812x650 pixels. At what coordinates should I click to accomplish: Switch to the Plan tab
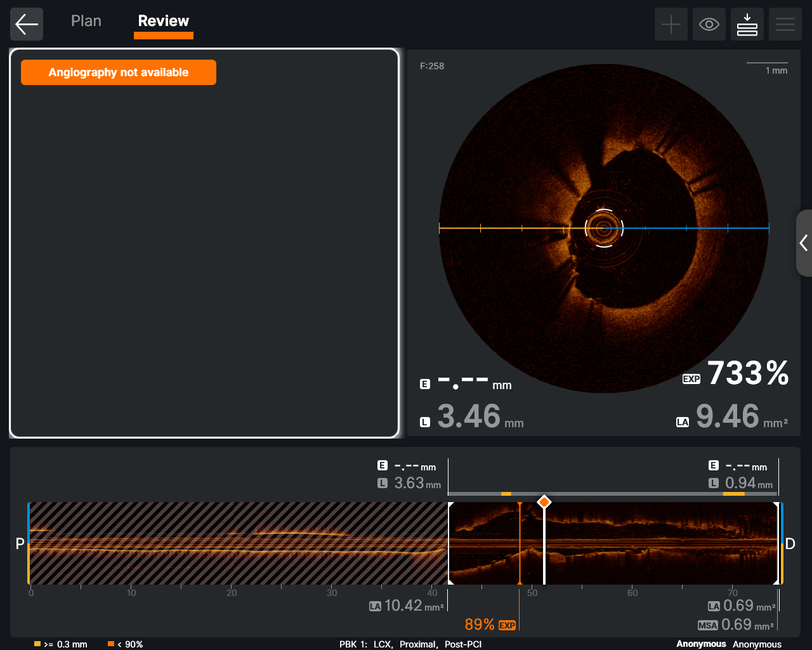(86, 21)
